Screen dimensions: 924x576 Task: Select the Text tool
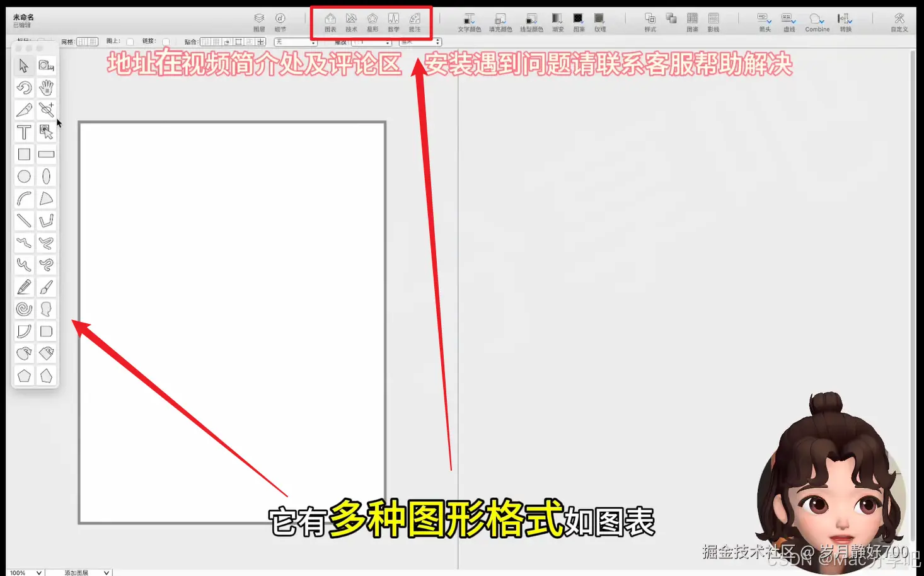(x=24, y=132)
